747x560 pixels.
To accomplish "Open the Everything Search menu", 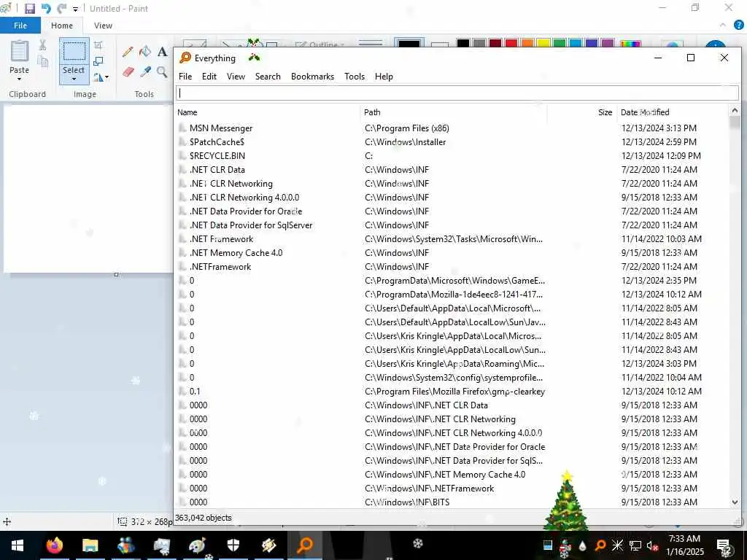I will click(x=268, y=76).
